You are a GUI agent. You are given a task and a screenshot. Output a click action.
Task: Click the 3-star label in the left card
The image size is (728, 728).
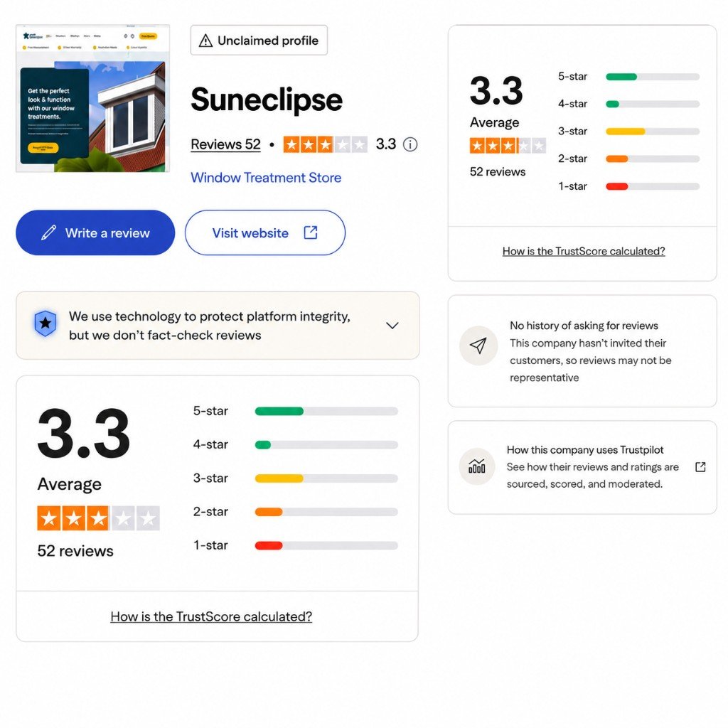(210, 478)
